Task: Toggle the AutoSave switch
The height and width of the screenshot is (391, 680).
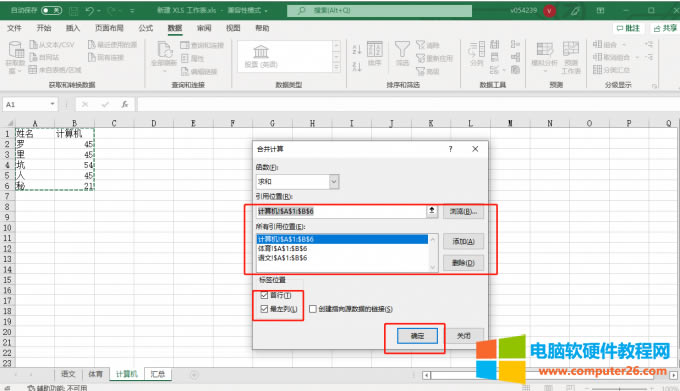Action: pos(51,10)
